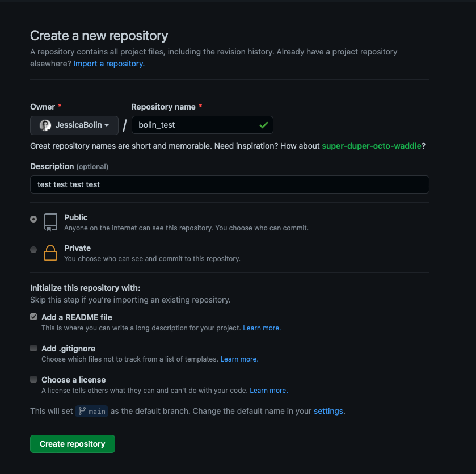Uncheck the Add a README file checkbox
476x474 pixels.
(x=33, y=317)
